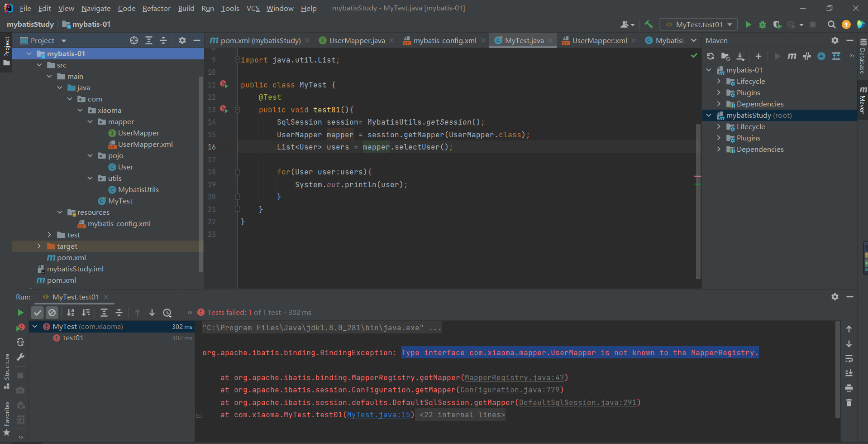Reload All Maven Projects icon
This screenshot has height=444, width=868.
pos(711,56)
